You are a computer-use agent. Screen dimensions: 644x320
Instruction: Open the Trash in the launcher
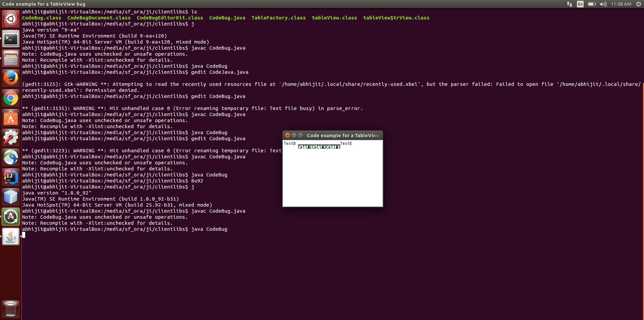[x=11, y=309]
